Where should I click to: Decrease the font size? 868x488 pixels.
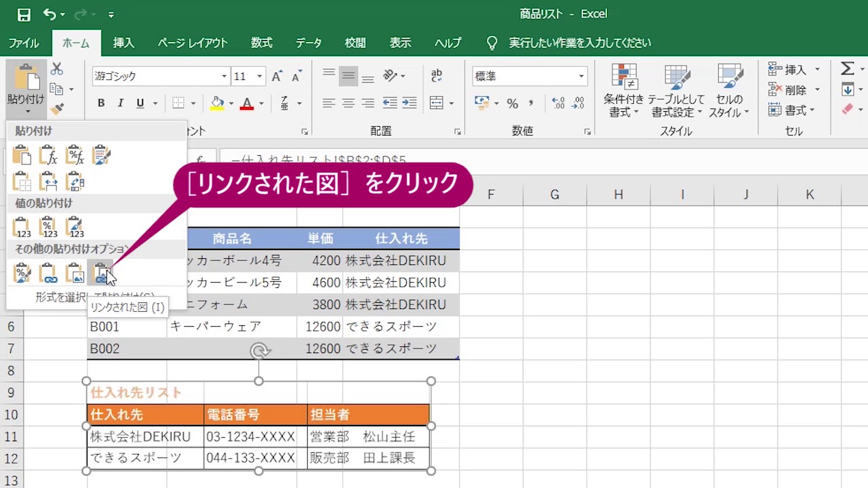296,77
